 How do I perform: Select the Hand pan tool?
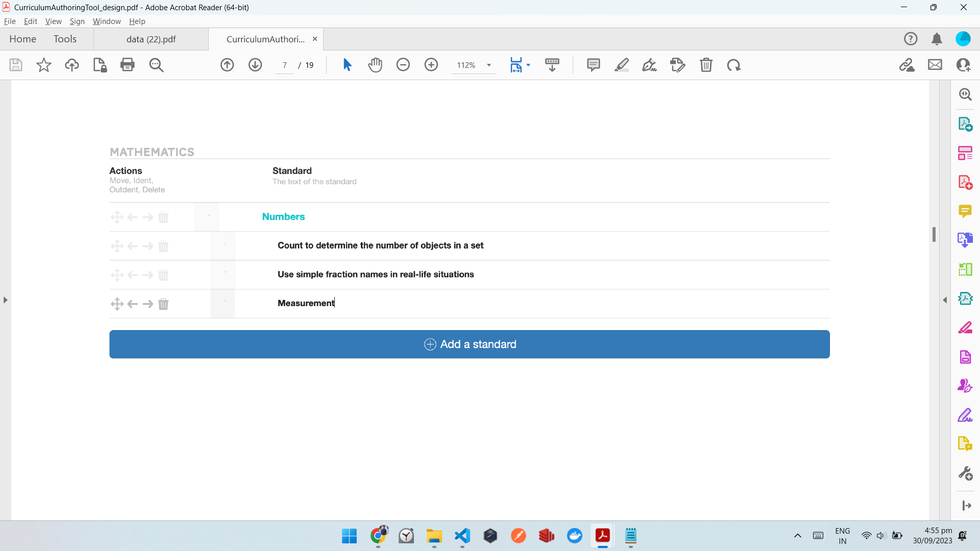[x=375, y=65]
